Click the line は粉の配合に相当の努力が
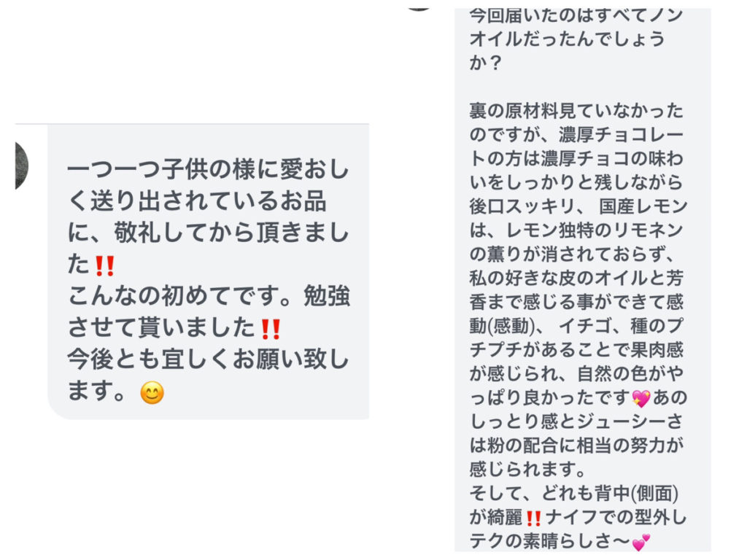747x560 pixels. click(576, 446)
